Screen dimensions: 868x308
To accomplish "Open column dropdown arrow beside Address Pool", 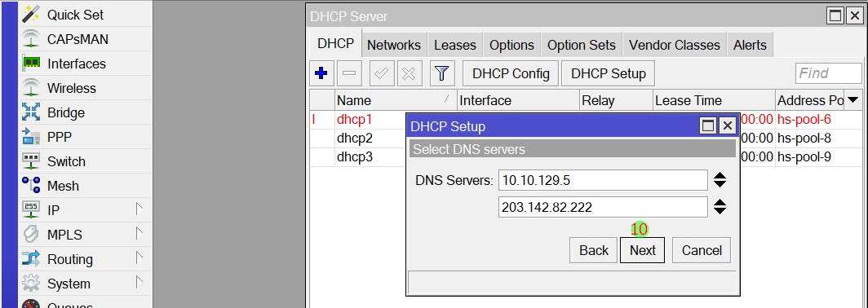I will pos(853,100).
